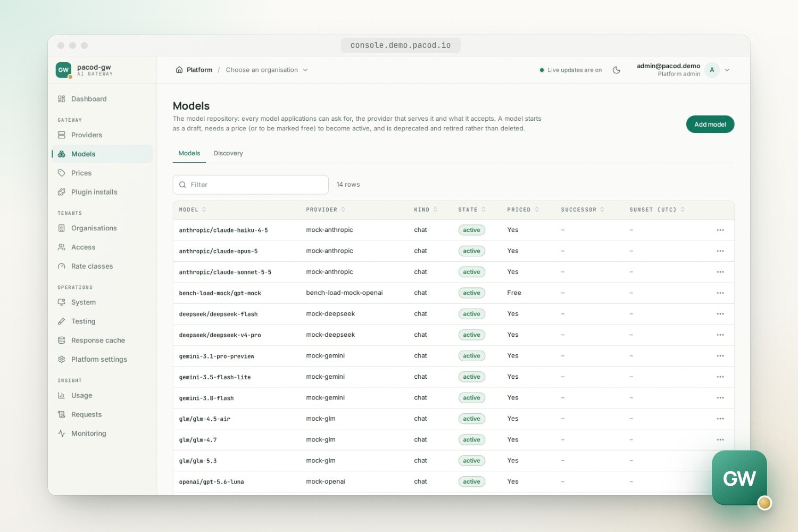
Task: Click the Add model button
Action: (710, 124)
